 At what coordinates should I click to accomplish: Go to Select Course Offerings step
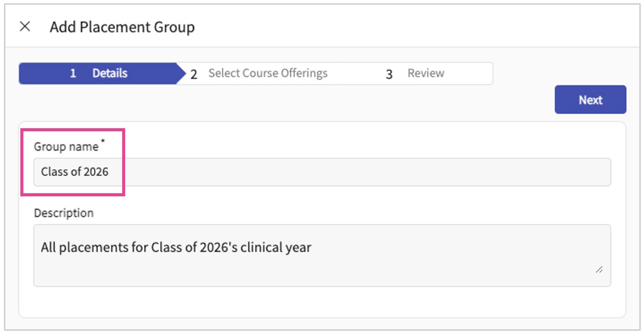(268, 73)
